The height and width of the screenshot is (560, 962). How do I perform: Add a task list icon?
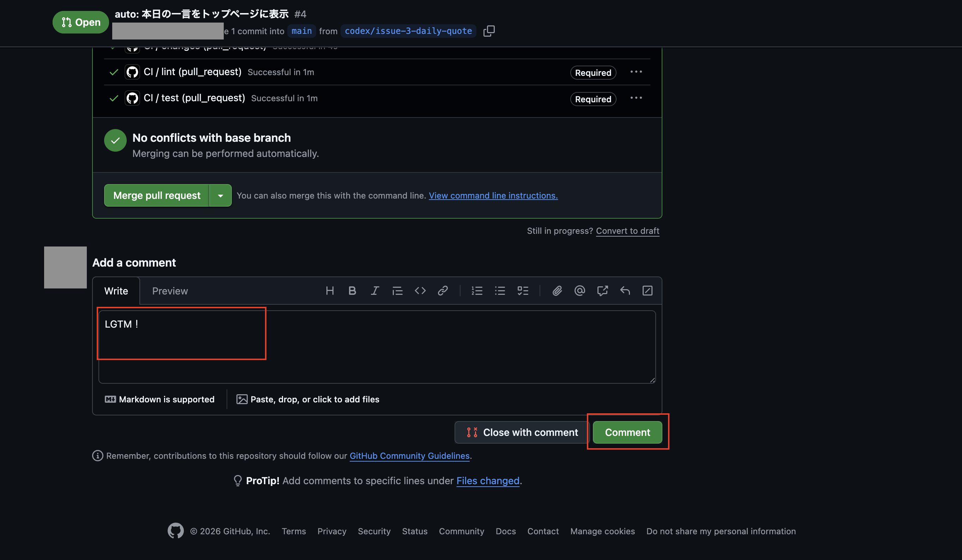click(x=523, y=291)
